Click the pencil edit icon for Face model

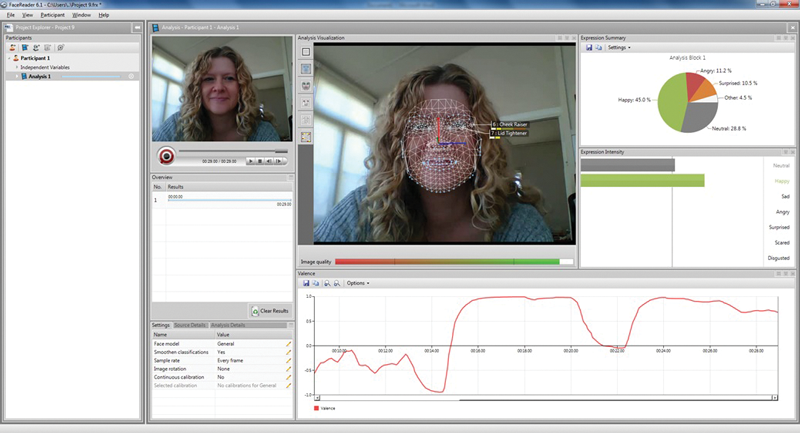pyautogui.click(x=288, y=343)
